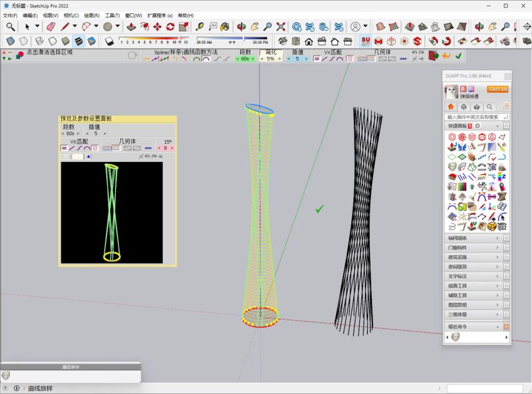Select the Tape Measure tool

coord(200,27)
